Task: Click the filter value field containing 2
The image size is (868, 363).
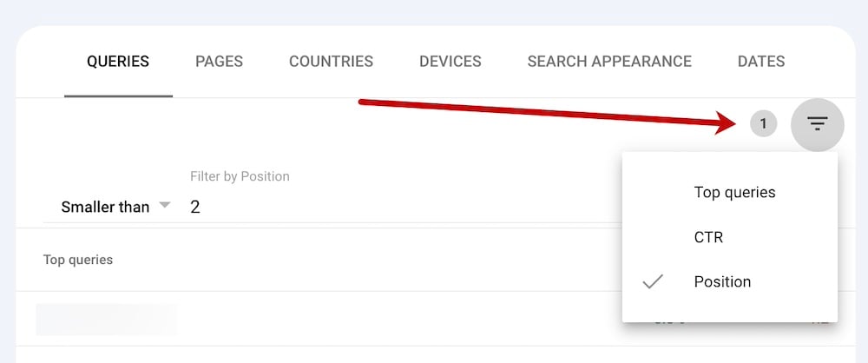Action: pos(347,207)
